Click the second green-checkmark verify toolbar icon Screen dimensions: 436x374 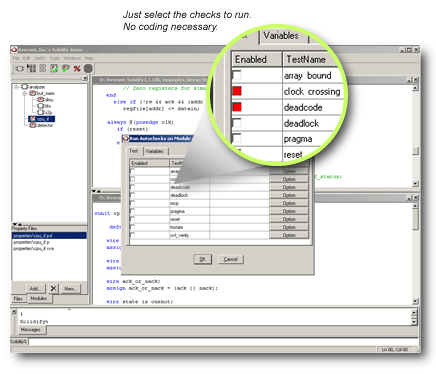pyautogui.click(x=66, y=68)
